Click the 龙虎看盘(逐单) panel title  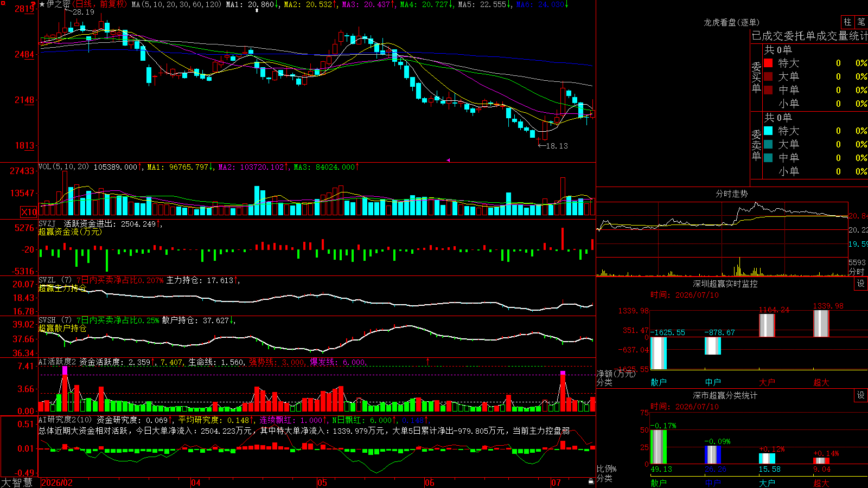pos(731,22)
